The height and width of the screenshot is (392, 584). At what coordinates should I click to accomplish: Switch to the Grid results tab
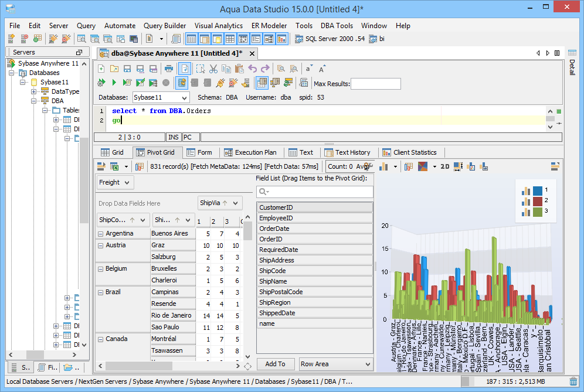point(112,152)
